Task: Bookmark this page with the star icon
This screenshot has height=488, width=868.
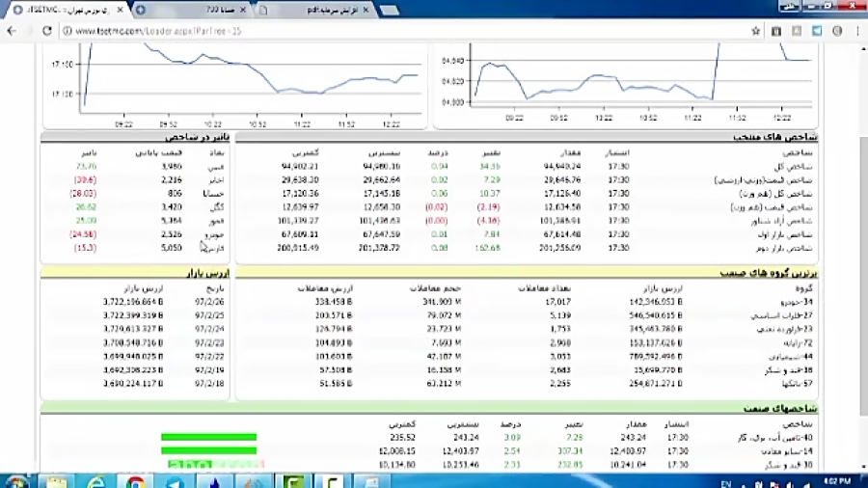Action: tap(755, 31)
